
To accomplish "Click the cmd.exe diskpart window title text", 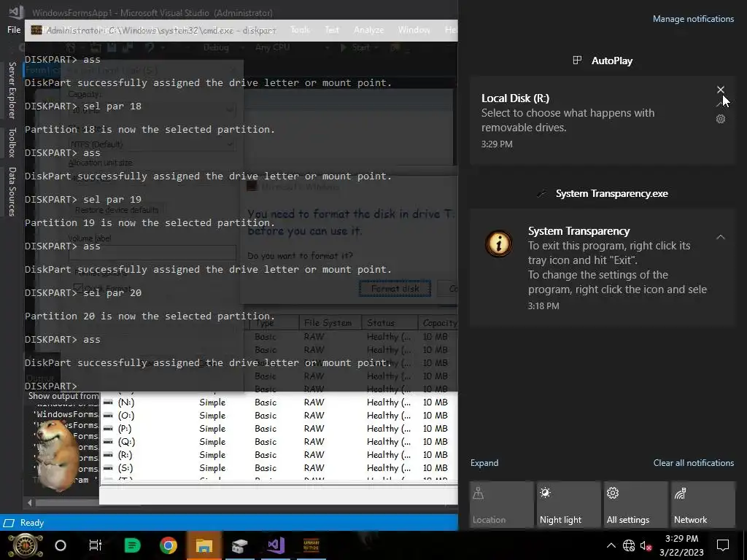I will click(x=161, y=31).
